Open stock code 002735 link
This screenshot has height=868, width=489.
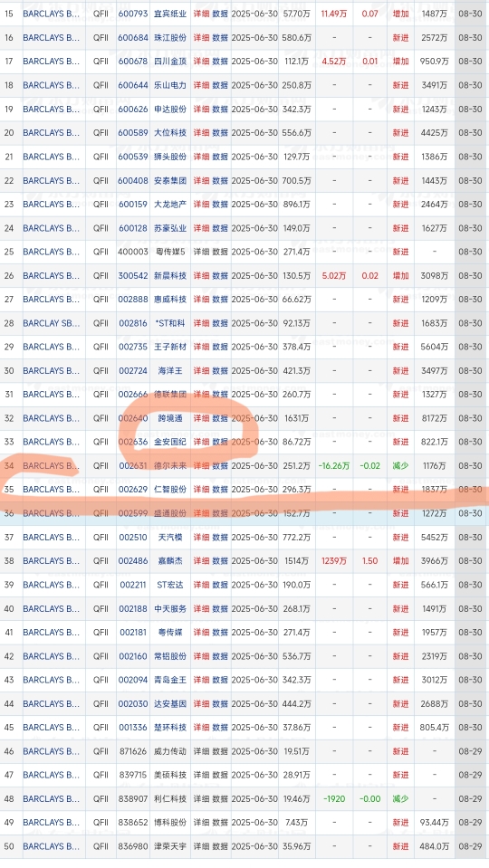pyautogui.click(x=133, y=347)
